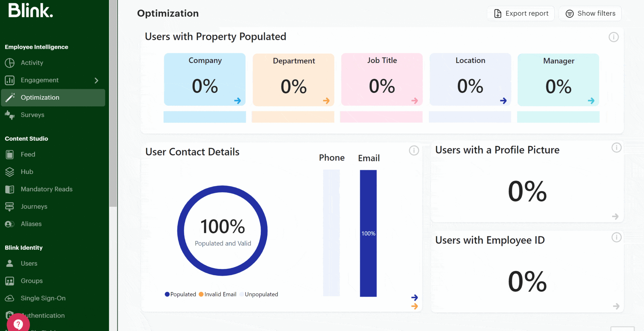Expand the Engagement menu chevron
The width and height of the screenshot is (644, 331).
pyautogui.click(x=97, y=80)
